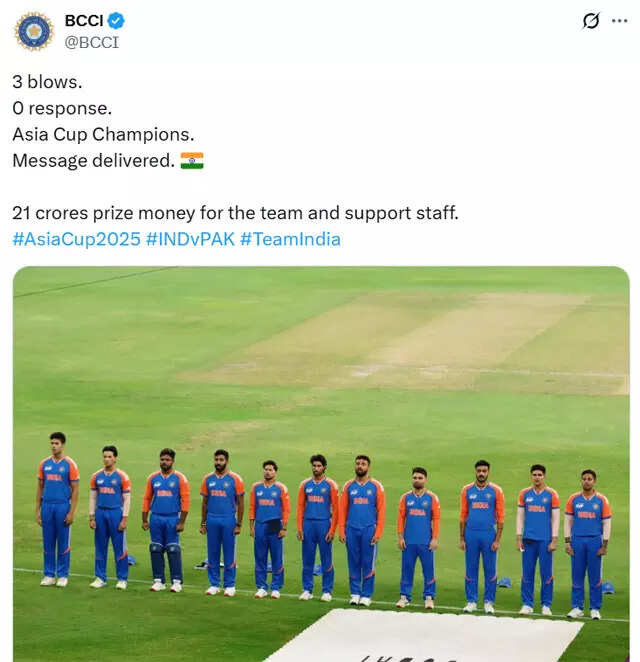Open the Grok explain icon

pyautogui.click(x=591, y=21)
